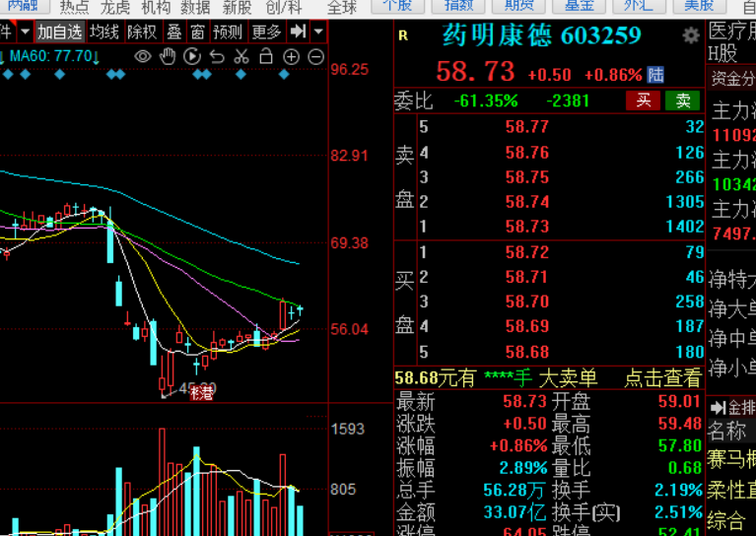The height and width of the screenshot is (536, 756).
Task: Select the hand pan tool icon
Action: point(168,57)
